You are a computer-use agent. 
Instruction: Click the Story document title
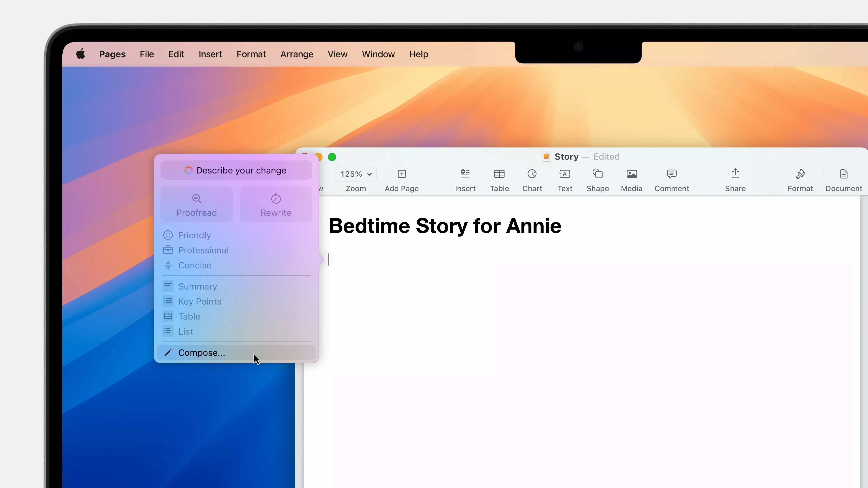point(566,157)
